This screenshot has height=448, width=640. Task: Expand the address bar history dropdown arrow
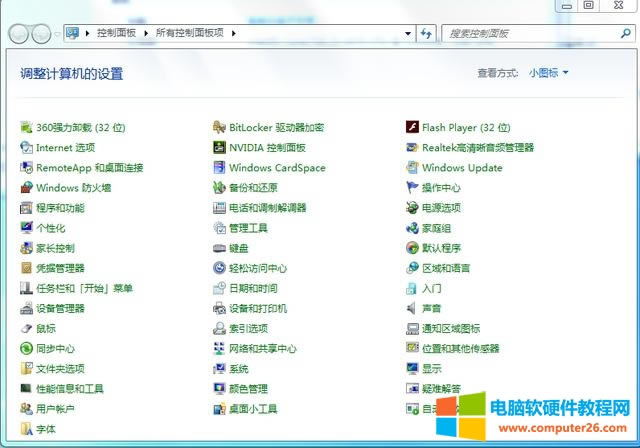(x=408, y=33)
